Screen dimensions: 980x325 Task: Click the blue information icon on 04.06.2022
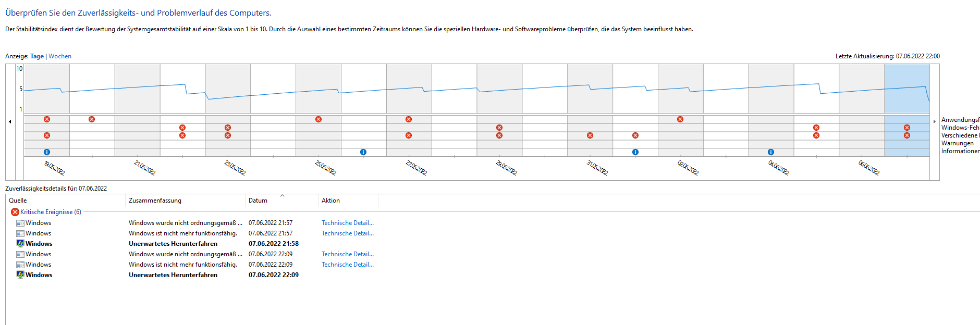tap(771, 152)
